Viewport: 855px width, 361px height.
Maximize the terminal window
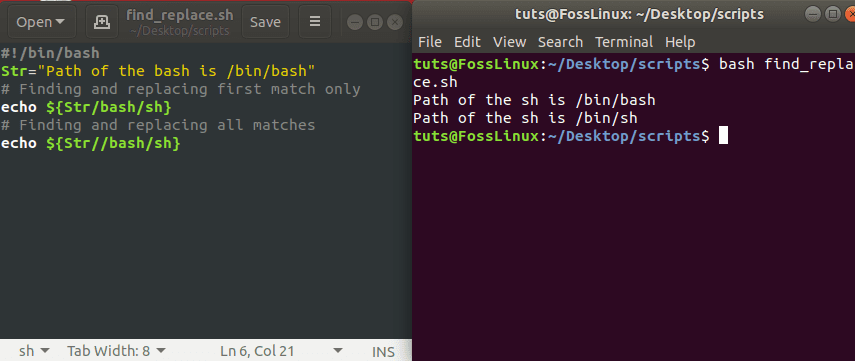tap(833, 14)
